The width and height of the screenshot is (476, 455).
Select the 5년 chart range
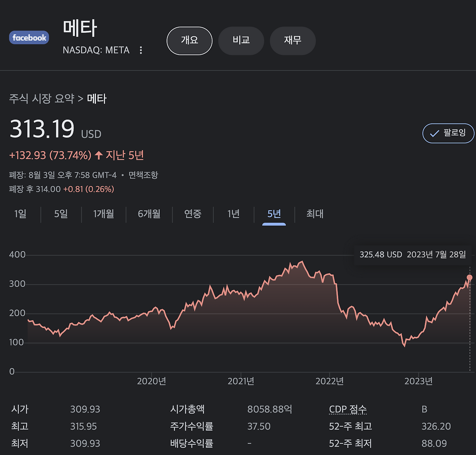click(274, 214)
